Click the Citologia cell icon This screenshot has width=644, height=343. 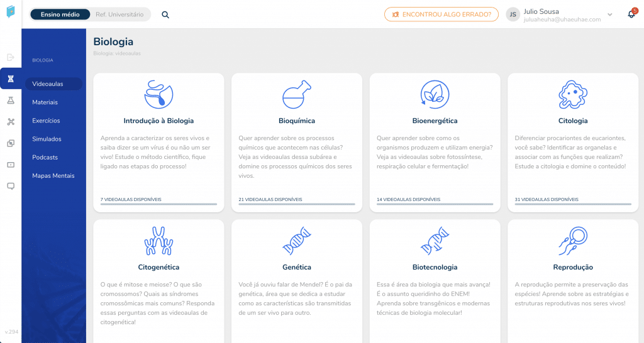[573, 94]
